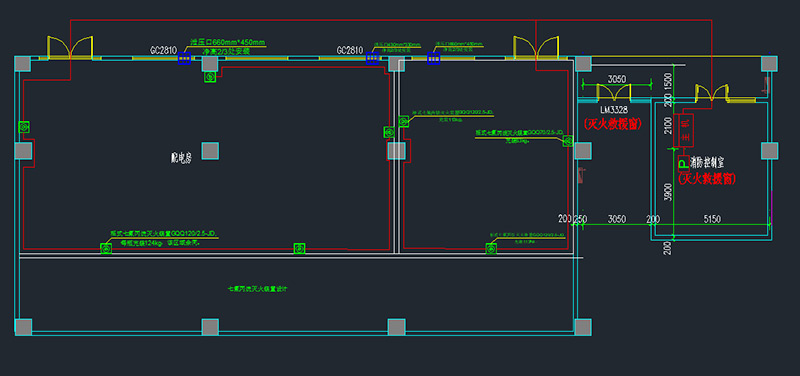
Task: Click the red 主机 host unit box
Action: click(685, 130)
